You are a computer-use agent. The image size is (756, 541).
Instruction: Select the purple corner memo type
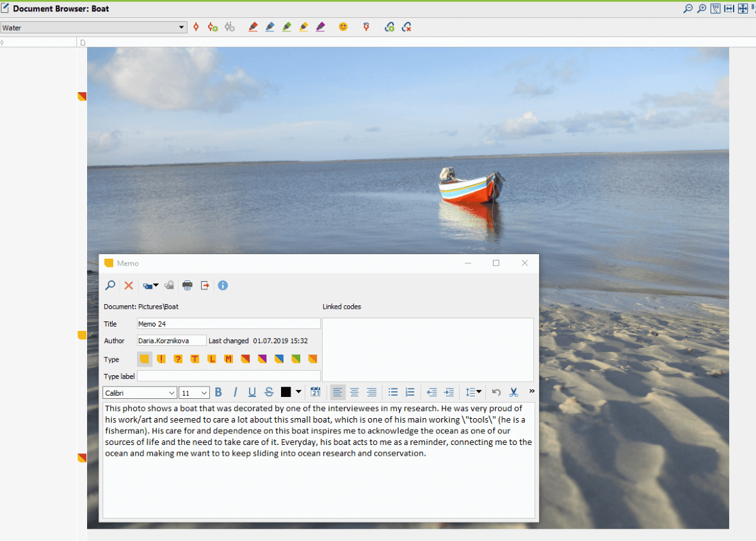tap(262, 359)
